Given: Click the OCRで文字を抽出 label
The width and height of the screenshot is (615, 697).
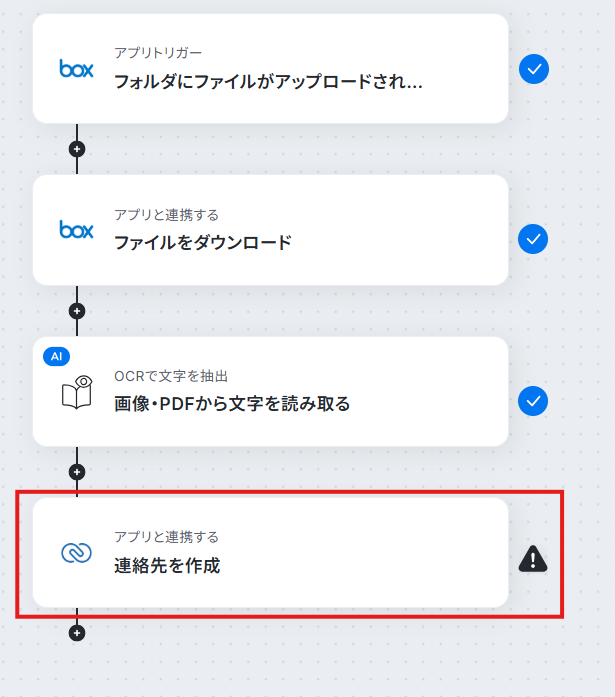Looking at the screenshot, I should (x=171, y=376).
